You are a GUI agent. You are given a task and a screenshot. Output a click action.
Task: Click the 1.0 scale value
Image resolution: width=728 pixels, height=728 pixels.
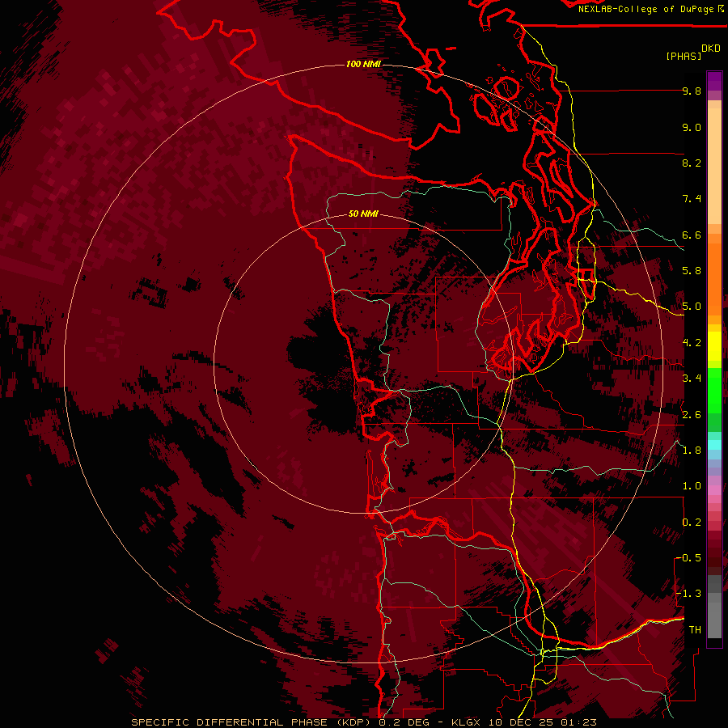pos(692,486)
